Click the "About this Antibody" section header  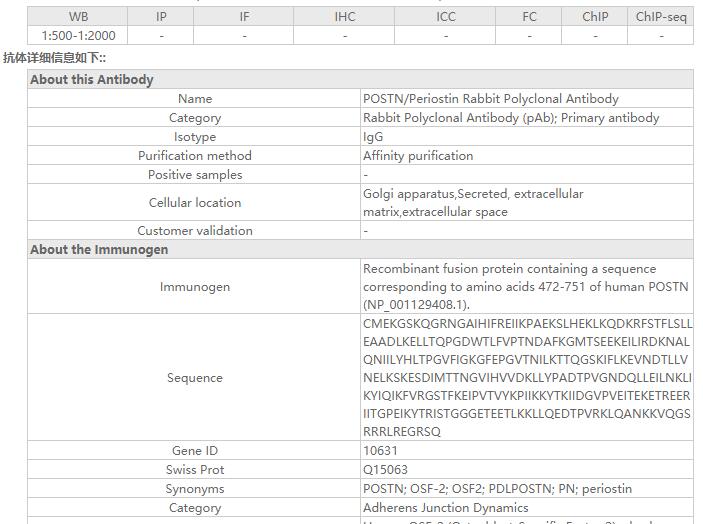pos(92,80)
